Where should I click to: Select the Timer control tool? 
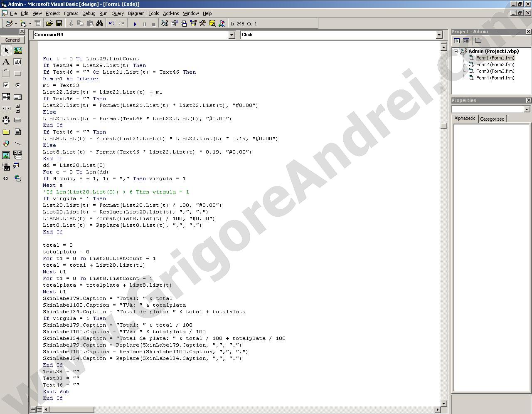[x=6, y=120]
